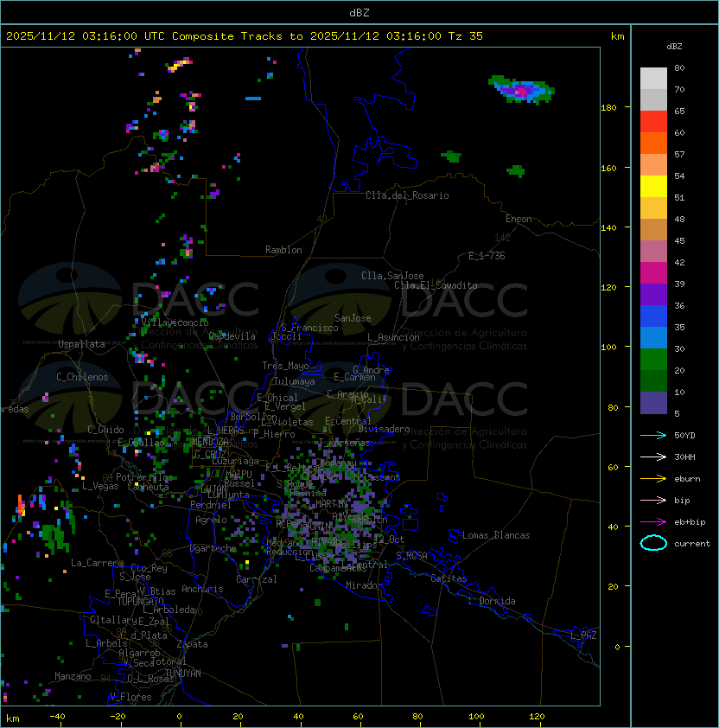Click the 'Tulumaya' place label
This screenshot has height=728, width=719.
tap(295, 381)
